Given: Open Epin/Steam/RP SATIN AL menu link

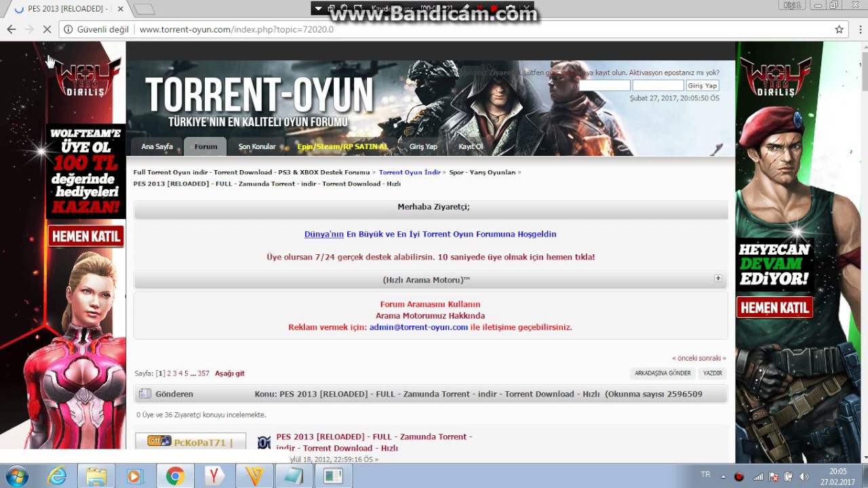Looking at the screenshot, I should point(342,146).
